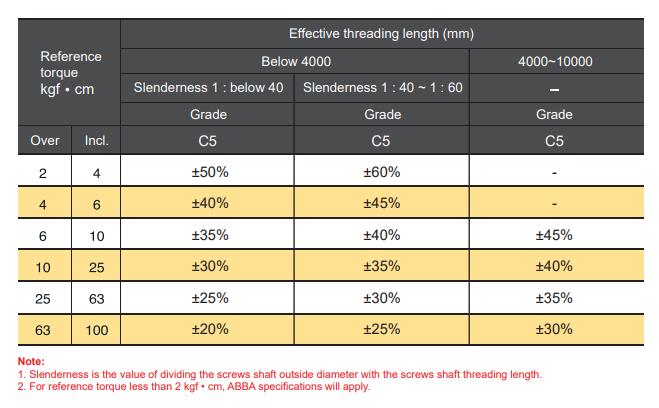Click the ±60% cell
This screenshot has width=659, height=408.
tap(382, 172)
